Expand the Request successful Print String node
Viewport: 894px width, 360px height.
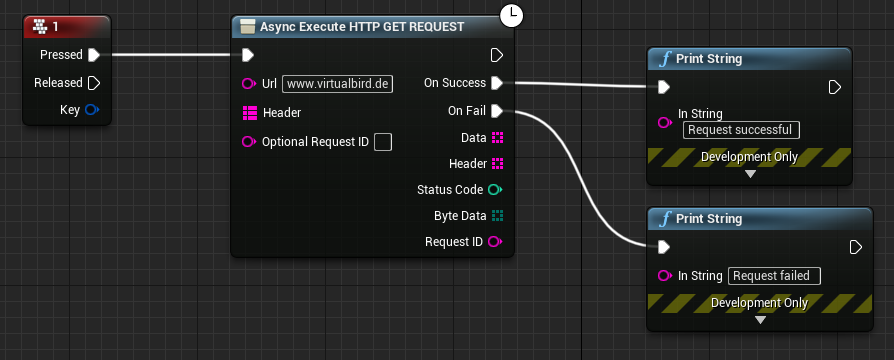750,174
